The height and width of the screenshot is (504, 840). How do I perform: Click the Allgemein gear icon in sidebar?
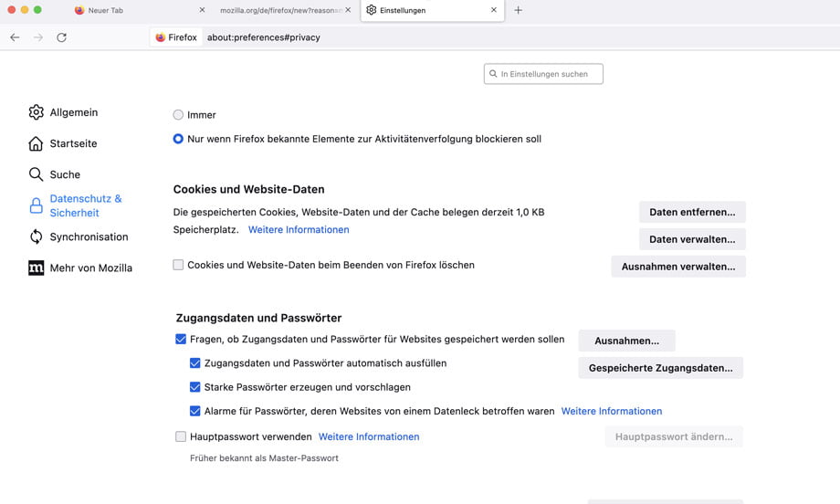click(x=36, y=112)
